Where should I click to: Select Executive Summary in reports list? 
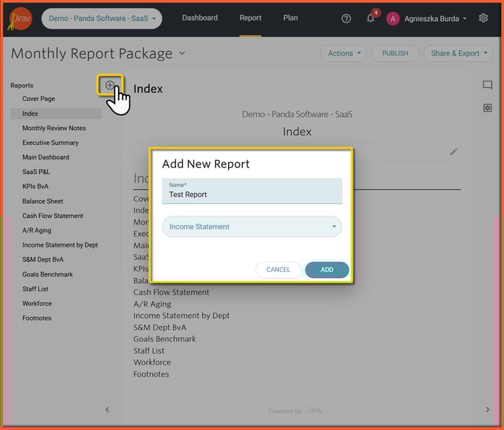pyautogui.click(x=50, y=143)
